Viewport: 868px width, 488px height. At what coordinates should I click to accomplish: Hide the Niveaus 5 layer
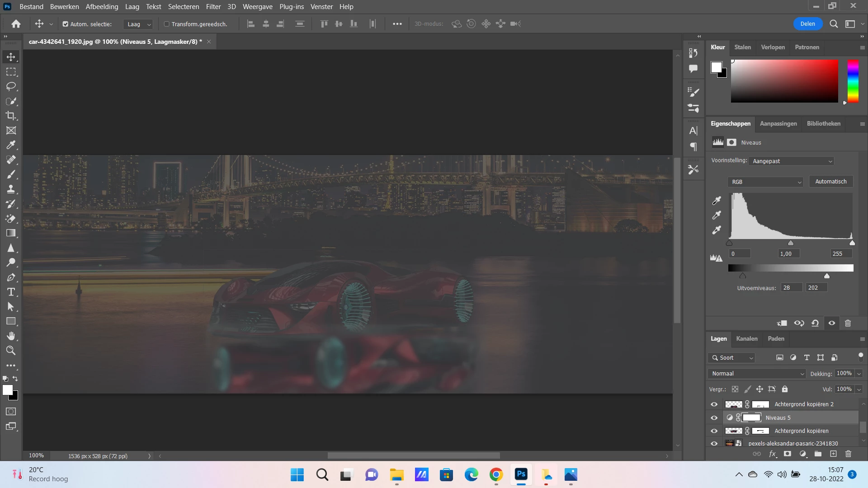(714, 418)
